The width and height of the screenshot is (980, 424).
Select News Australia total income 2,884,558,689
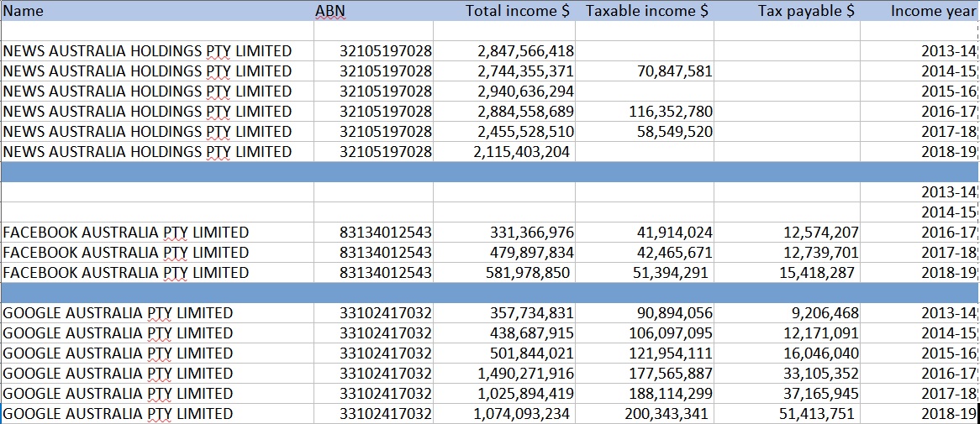coord(503,111)
